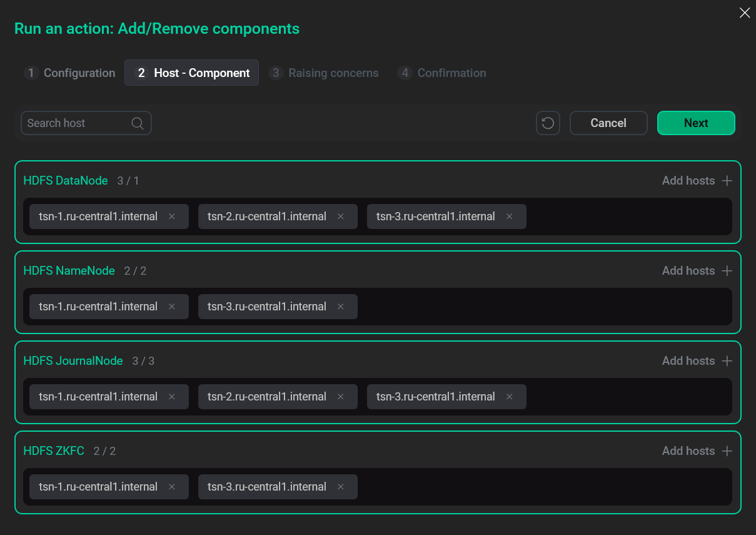Remove tsn-3.ru-central1.internal from HDFS NameNode
This screenshot has width=756, height=535.
340,306
